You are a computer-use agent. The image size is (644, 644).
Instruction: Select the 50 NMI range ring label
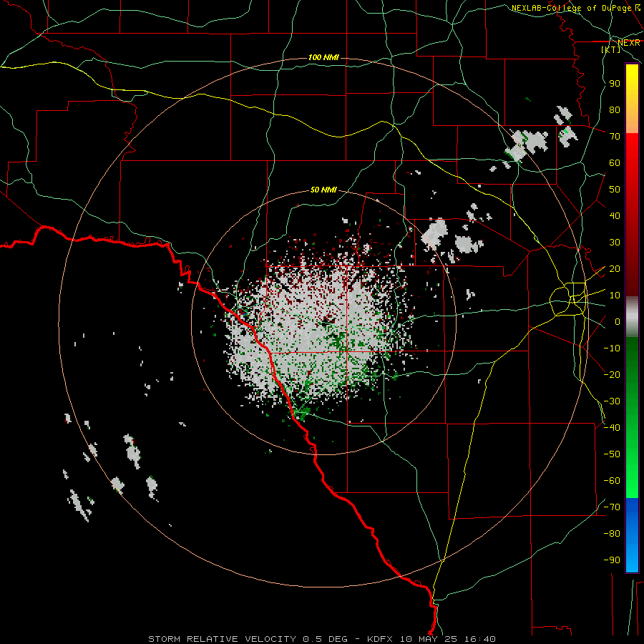coord(323,190)
